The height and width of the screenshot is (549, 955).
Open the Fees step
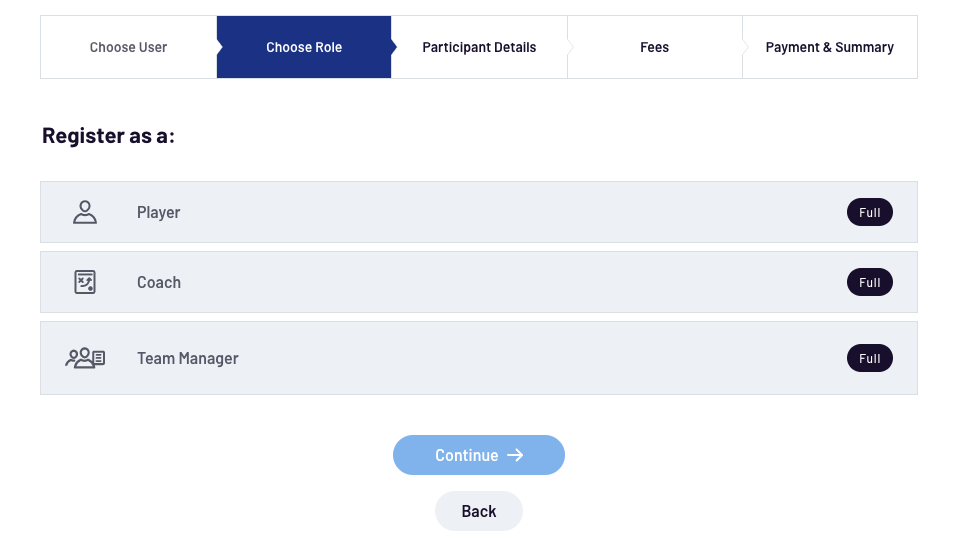[x=655, y=47]
